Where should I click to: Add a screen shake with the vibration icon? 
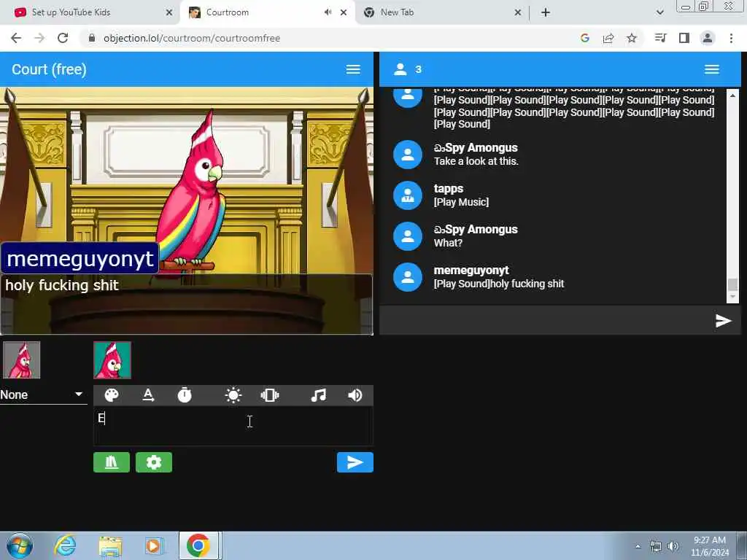click(270, 395)
